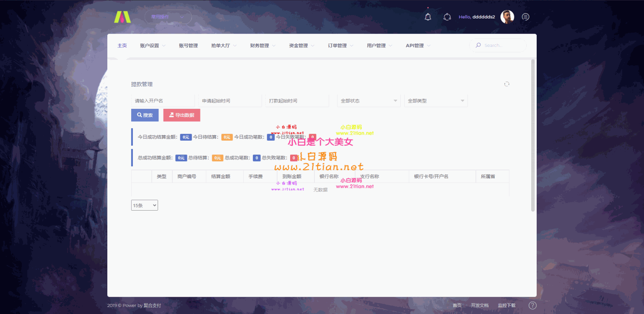644x314 pixels.
Task: Open the notifications bell
Action: click(x=428, y=17)
